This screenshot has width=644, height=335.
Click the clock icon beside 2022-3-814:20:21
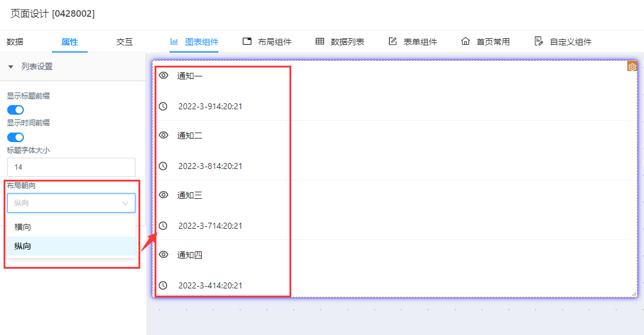tap(163, 166)
